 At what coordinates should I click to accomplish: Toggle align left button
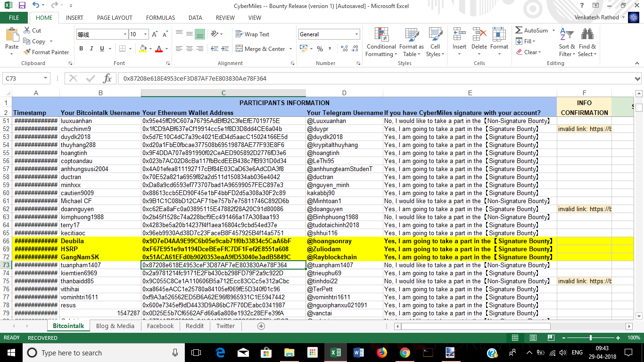179,49
